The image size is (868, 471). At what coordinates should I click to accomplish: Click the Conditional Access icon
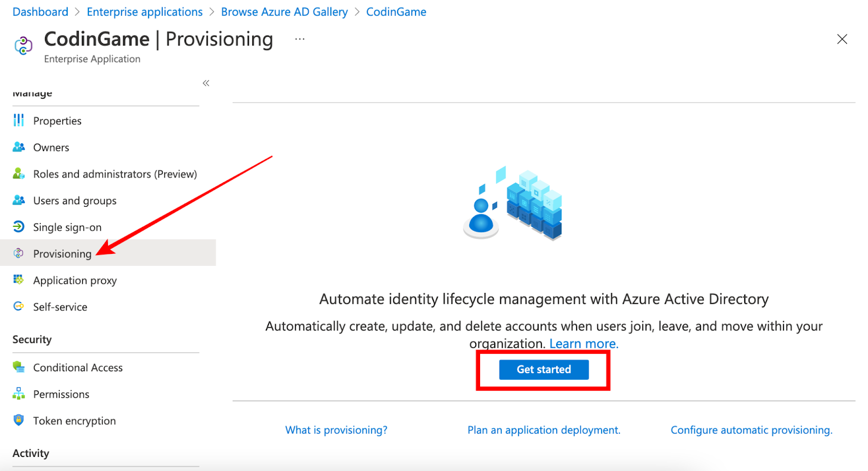point(18,367)
